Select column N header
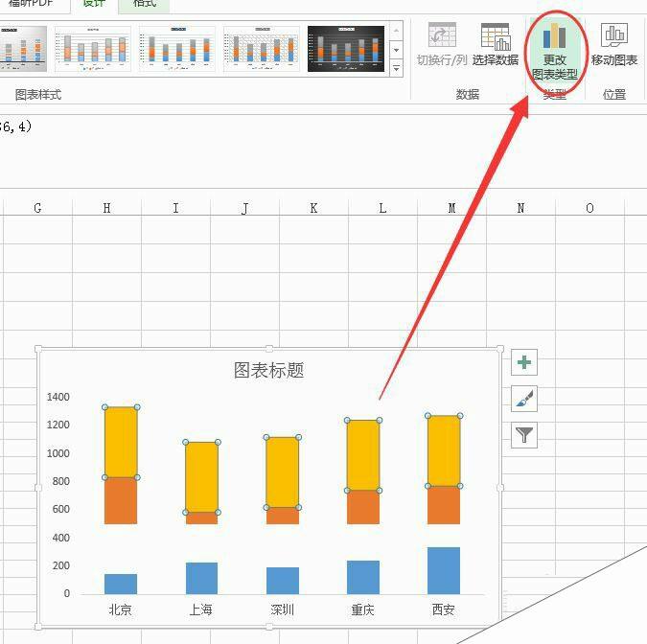 521,208
